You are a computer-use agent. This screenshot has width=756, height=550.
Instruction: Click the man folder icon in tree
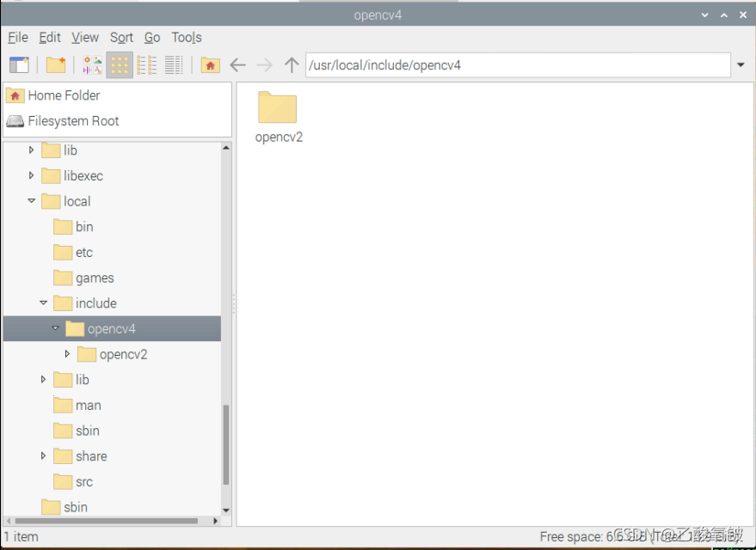63,405
